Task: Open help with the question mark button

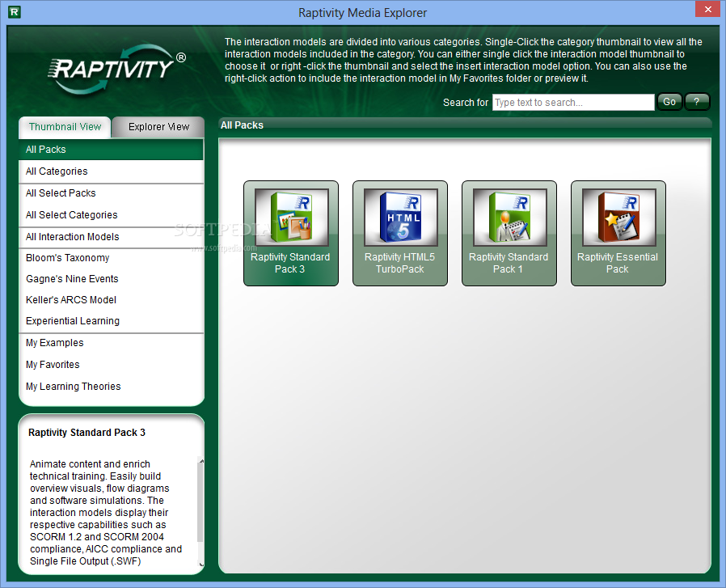Action: 697,102
